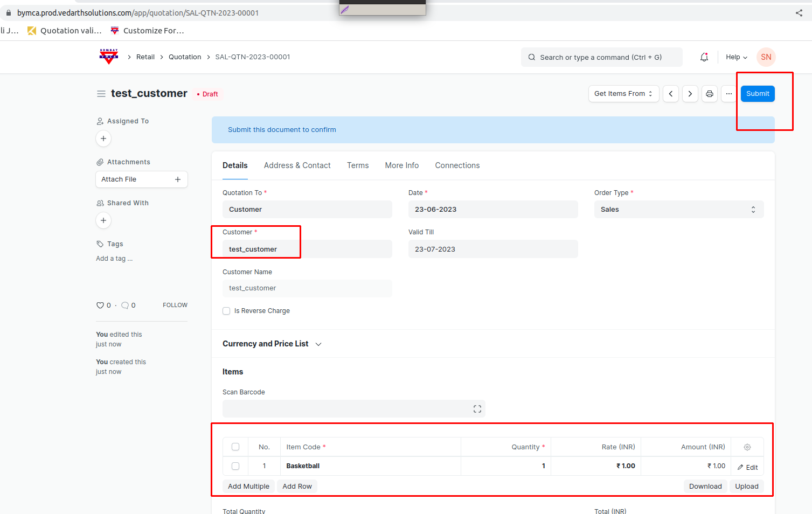This screenshot has height=514, width=812.
Task: Open the three-dots more actions menu
Action: (728, 94)
